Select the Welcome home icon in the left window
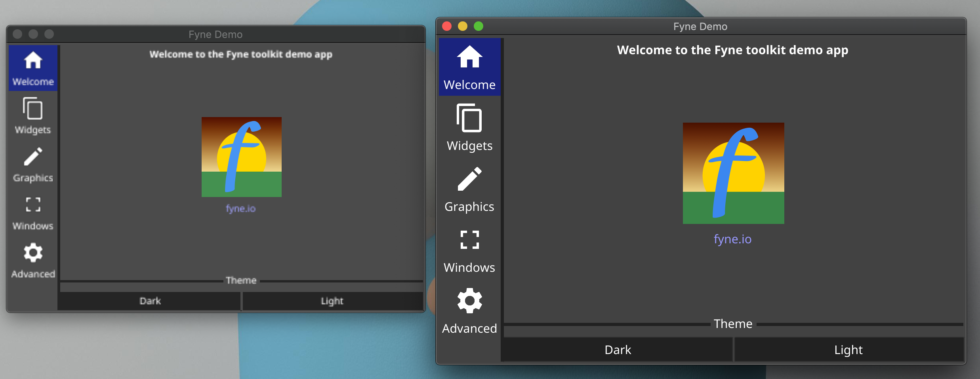 pyautogui.click(x=33, y=61)
